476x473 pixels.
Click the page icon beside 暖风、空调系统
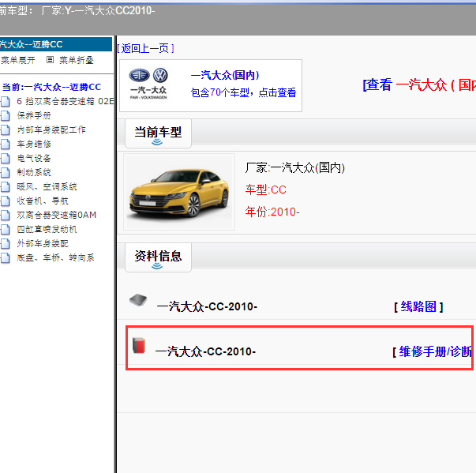(6, 186)
